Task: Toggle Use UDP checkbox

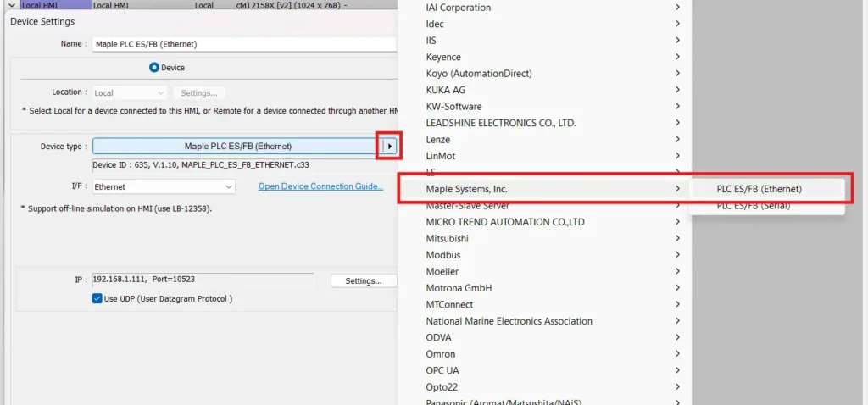Action: (97, 299)
